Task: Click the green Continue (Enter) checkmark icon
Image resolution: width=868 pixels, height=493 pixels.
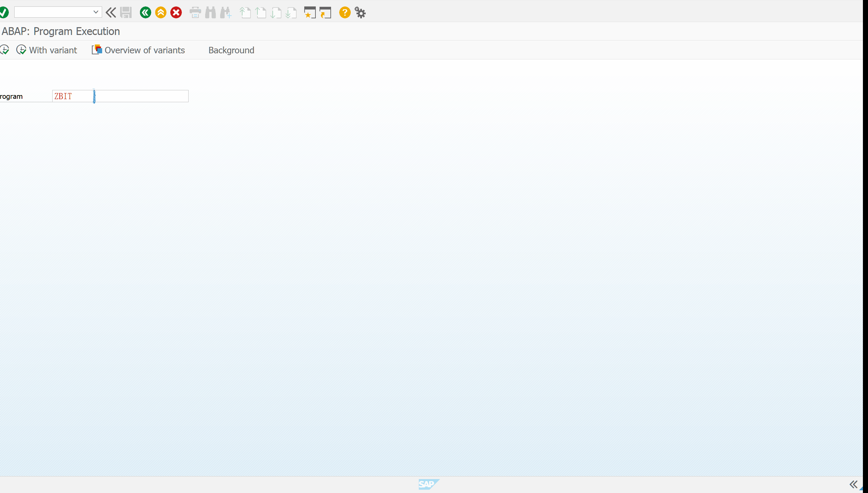Action: (x=4, y=12)
